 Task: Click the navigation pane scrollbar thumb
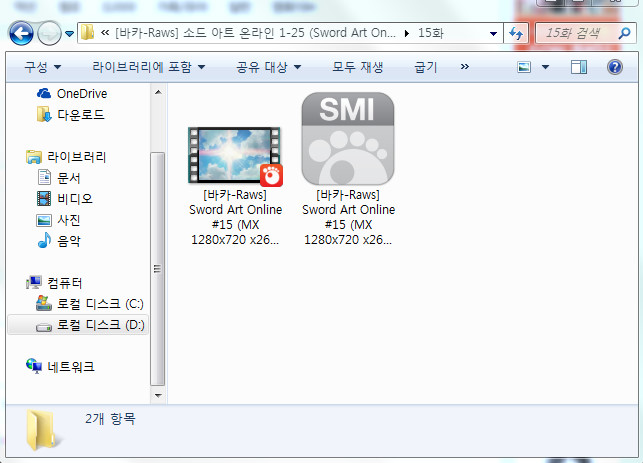(x=158, y=269)
